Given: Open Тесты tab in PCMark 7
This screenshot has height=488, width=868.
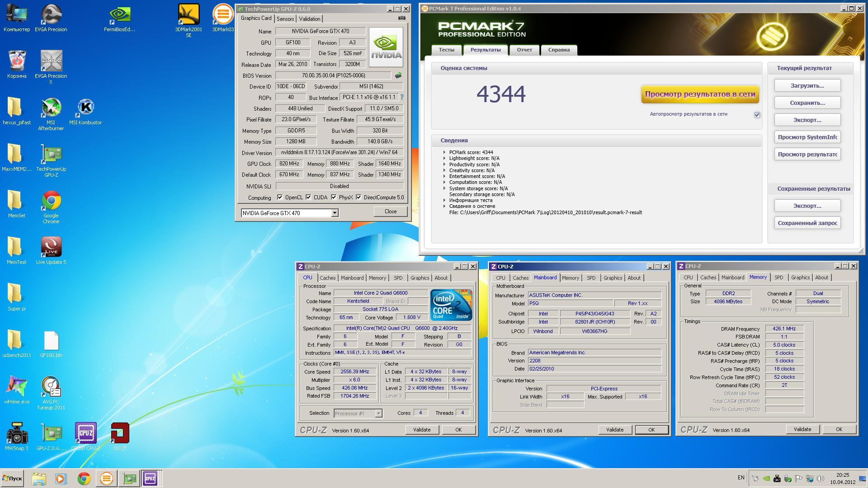Looking at the screenshot, I should (447, 50).
